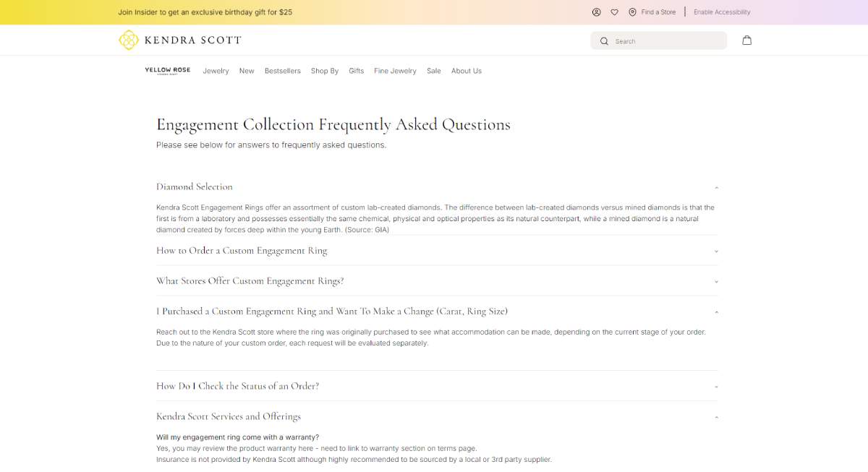Image resolution: width=868 pixels, height=472 pixels.
Task: Open wishlist via the heart icon
Action: coord(615,12)
